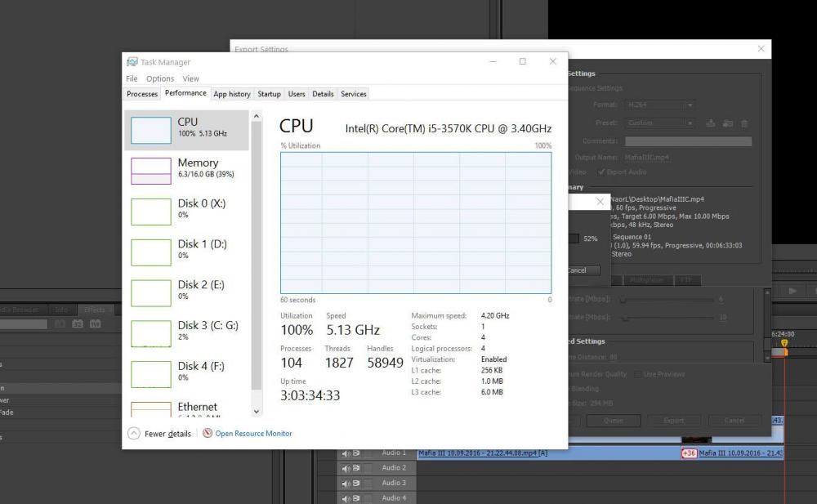Viewport: 817px width, 504px height.
Task: Open the View menu in Task Manager
Action: click(190, 78)
